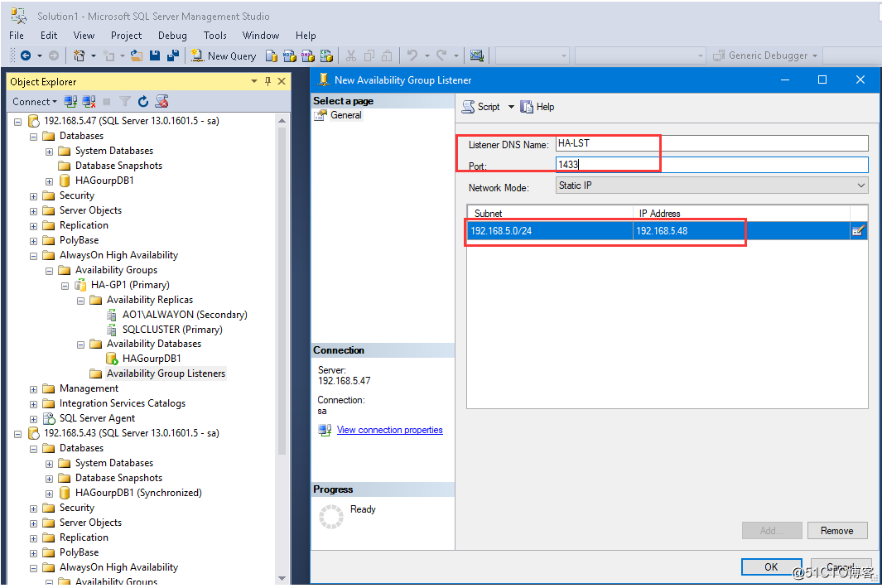The image size is (882, 588).
Task: Select HAGourpDB1 (Synchronized) database
Action: pos(138,492)
